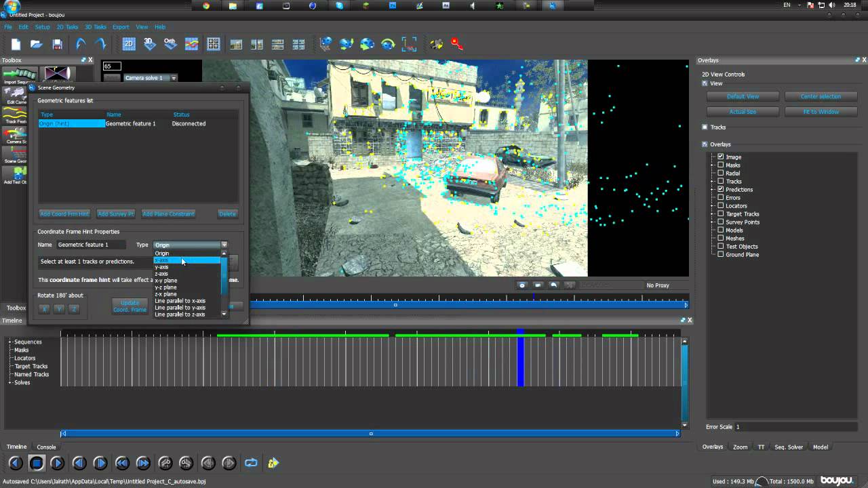The image size is (868, 488).
Task: Open the Export menu
Action: pyautogui.click(x=121, y=27)
